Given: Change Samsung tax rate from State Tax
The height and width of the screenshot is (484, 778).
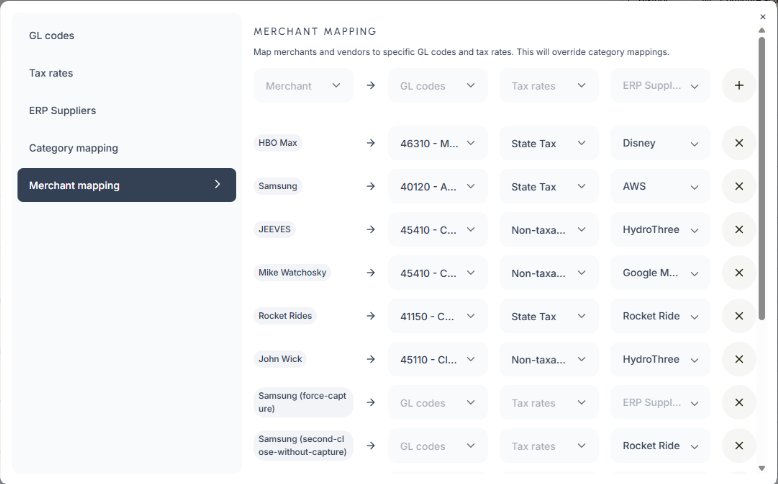Looking at the screenshot, I should tap(549, 187).
